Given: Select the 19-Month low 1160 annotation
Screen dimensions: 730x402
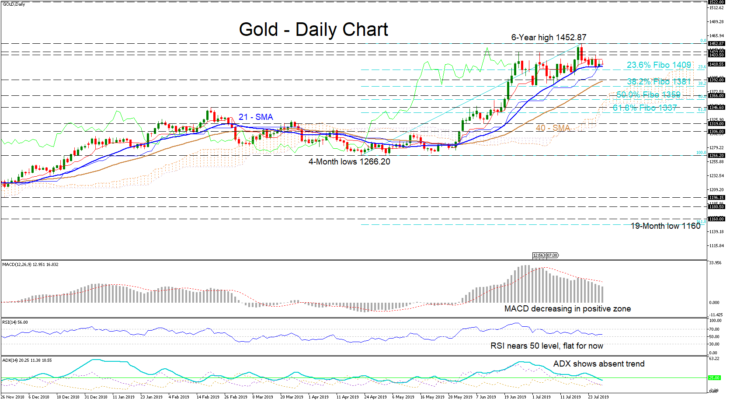Looking at the screenshot, I should click(x=665, y=226).
